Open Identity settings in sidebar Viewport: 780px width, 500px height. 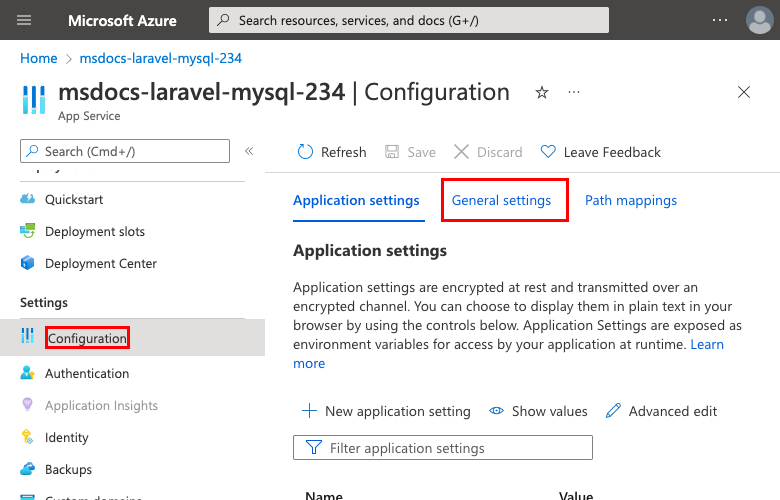tap(66, 437)
